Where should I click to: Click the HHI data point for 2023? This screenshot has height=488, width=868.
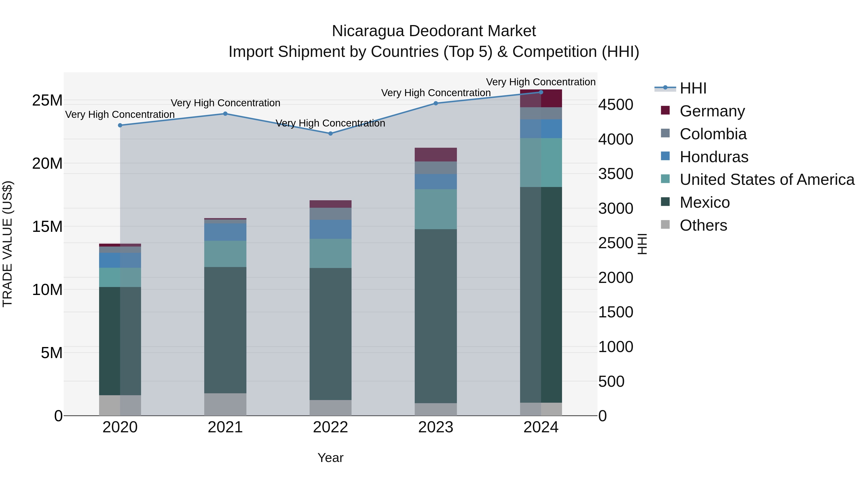pyautogui.click(x=436, y=103)
